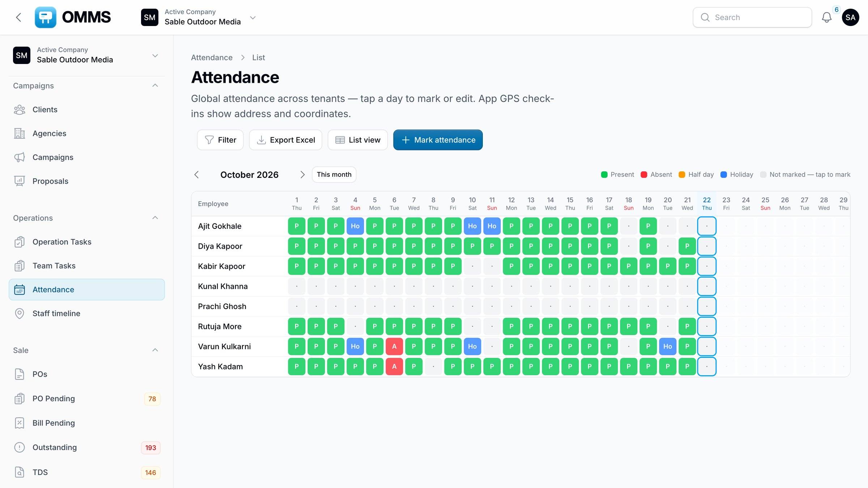This screenshot has width=868, height=488.
Task: Click the TDS file search icon
Action: point(20,472)
